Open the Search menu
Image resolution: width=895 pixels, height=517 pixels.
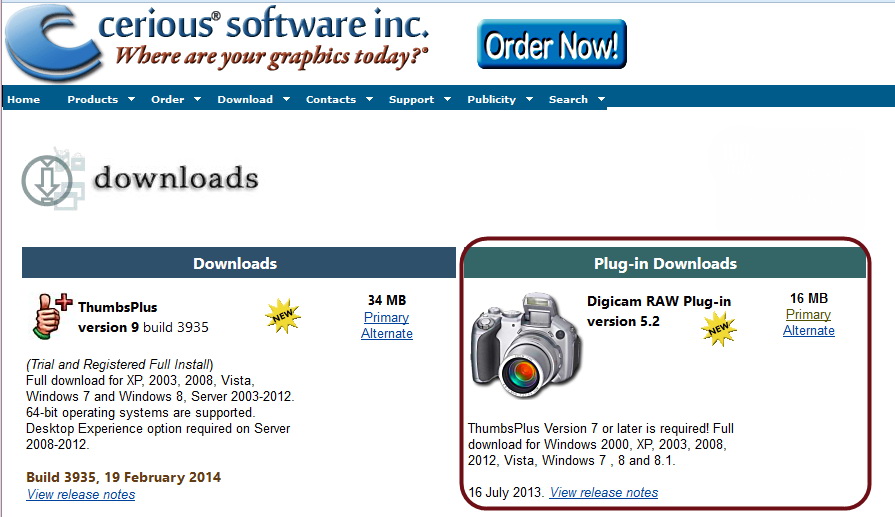[x=568, y=99]
